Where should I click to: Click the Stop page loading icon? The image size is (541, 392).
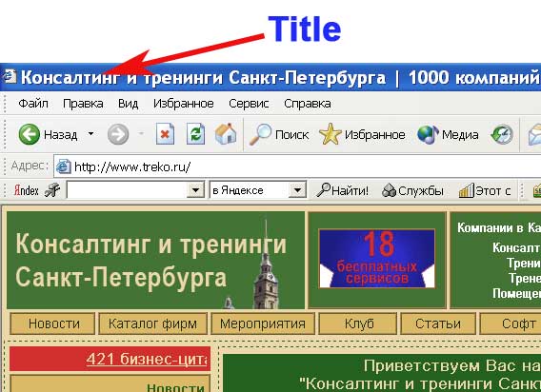click(165, 134)
